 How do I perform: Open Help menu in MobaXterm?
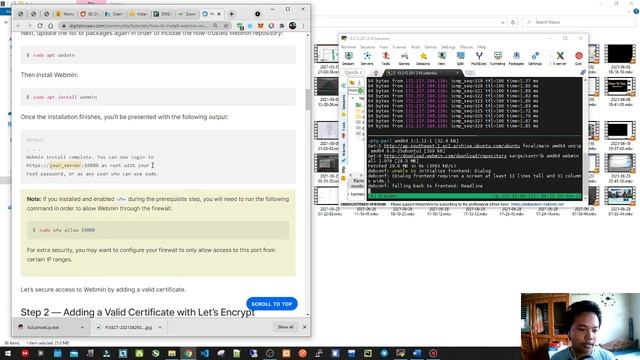(x=482, y=47)
